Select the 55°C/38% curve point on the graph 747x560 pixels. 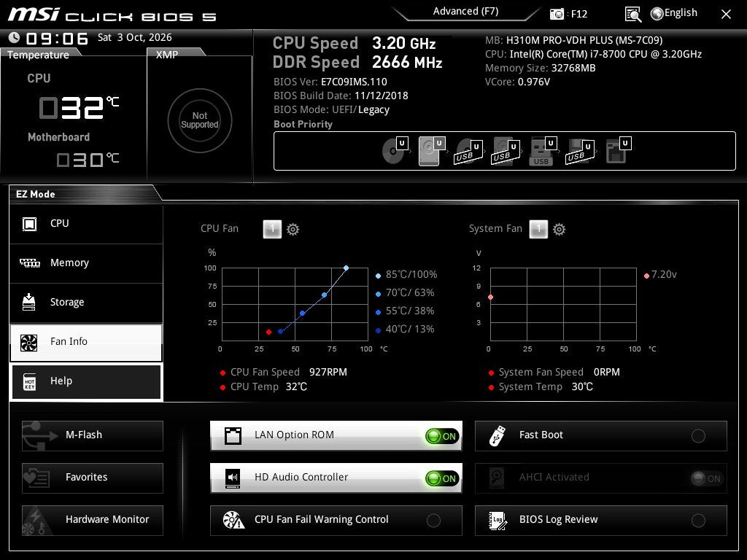303,314
